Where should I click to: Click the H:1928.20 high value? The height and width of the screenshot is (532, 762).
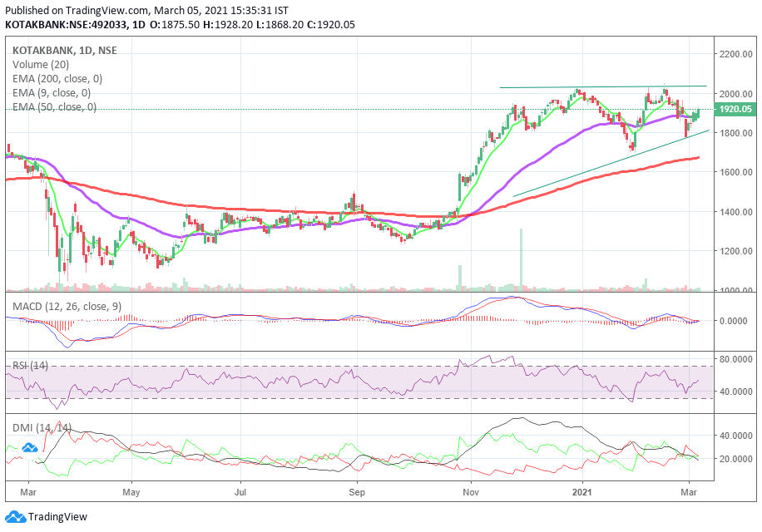[227, 24]
